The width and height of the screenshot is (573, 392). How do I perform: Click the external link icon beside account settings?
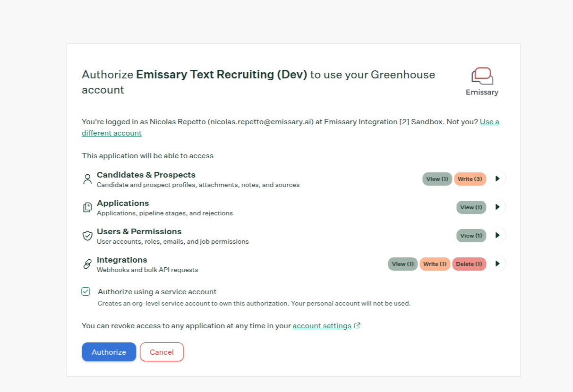tap(358, 325)
